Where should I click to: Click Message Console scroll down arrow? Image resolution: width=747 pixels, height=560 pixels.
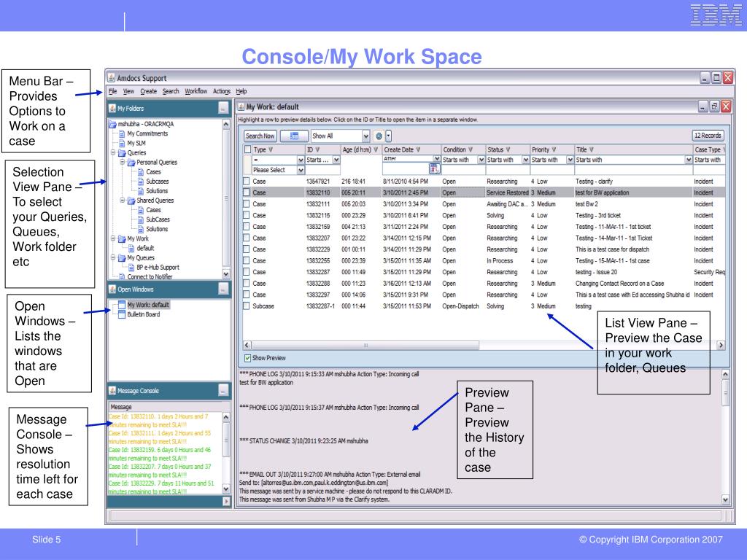226,489
